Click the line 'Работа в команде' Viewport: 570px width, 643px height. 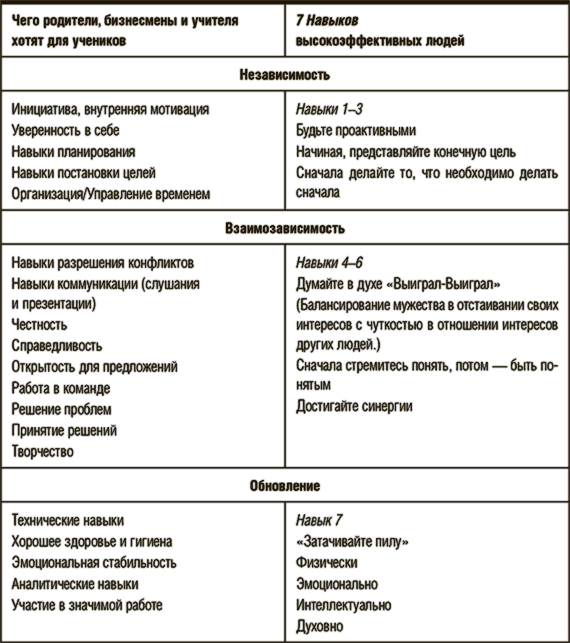61,388
